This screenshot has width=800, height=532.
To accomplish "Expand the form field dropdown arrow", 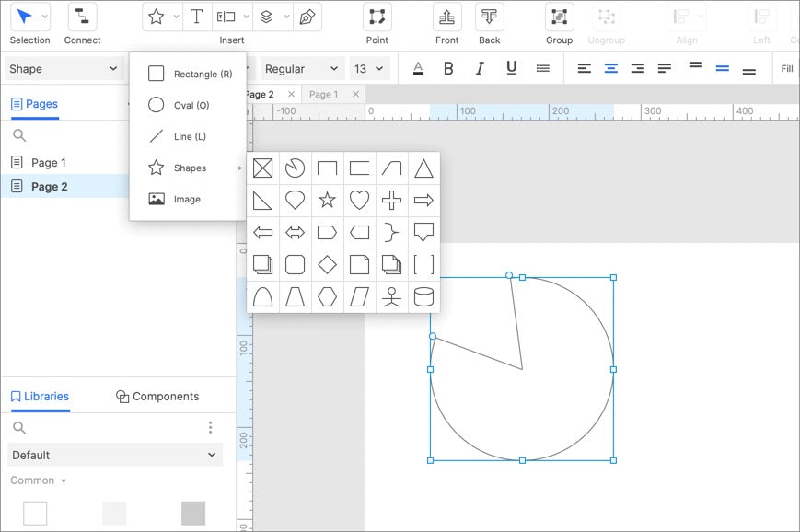I will point(246,17).
